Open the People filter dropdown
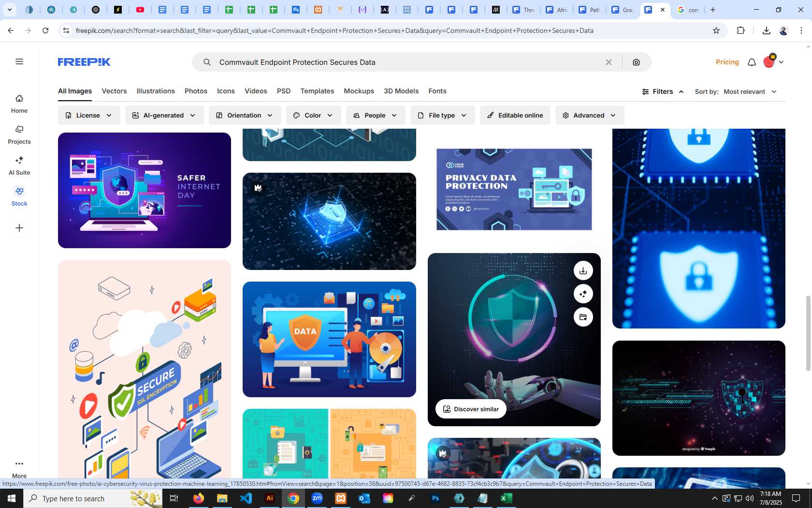The width and height of the screenshot is (812, 508). click(x=376, y=115)
